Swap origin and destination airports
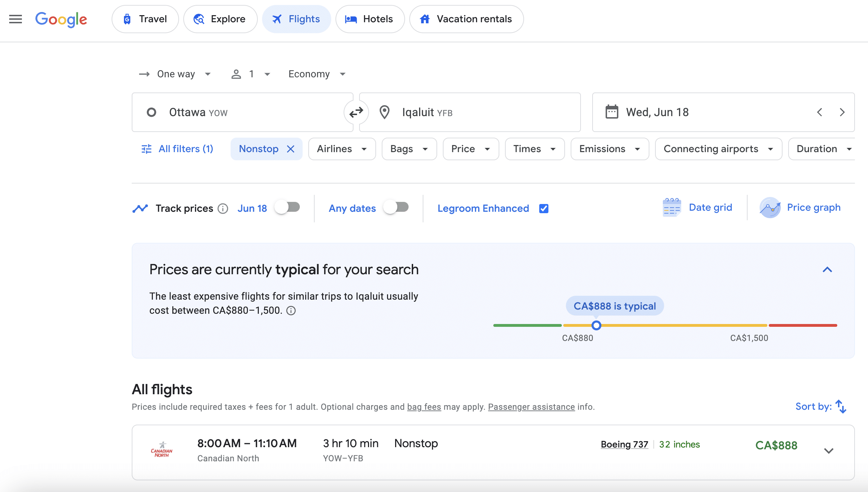This screenshot has height=492, width=868. pyautogui.click(x=356, y=112)
